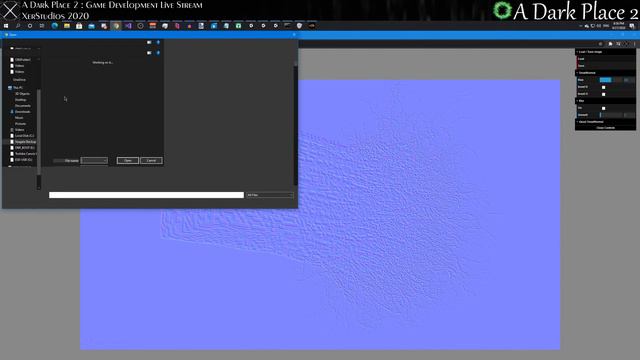Select OneDrive in the dialog sidebar
Image resolution: width=640 pixels, height=360 pixels.
[20, 80]
